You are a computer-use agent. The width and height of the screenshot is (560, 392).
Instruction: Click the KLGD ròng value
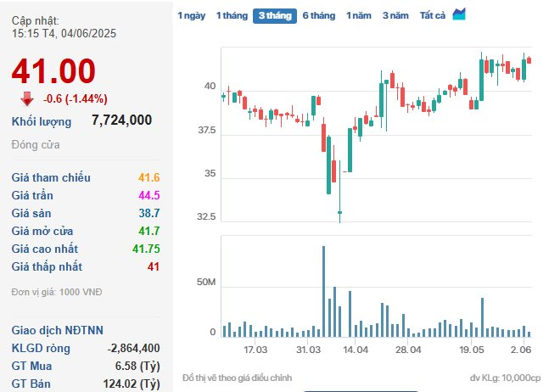click(134, 348)
